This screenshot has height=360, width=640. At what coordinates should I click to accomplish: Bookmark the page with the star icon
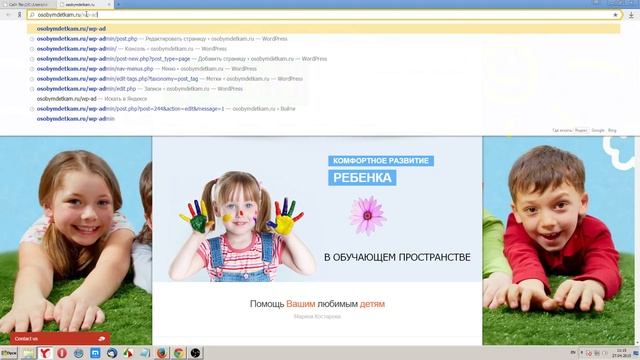tap(615, 15)
